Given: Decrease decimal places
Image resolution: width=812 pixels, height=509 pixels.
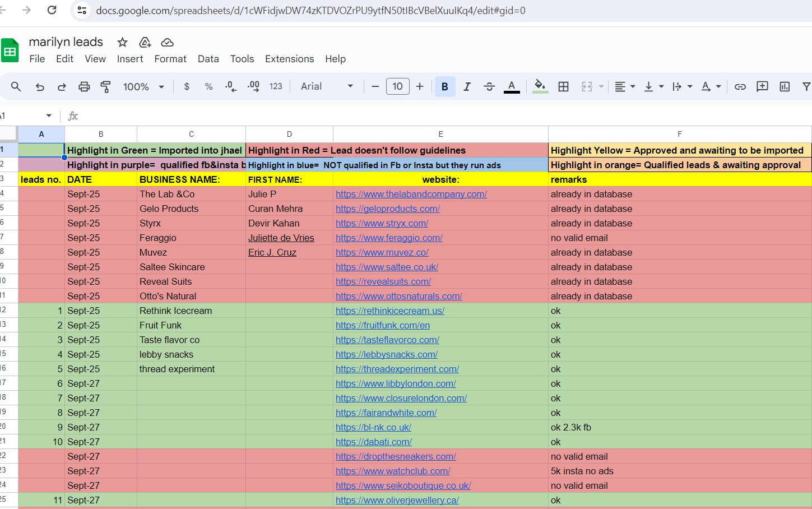Looking at the screenshot, I should 231,86.
